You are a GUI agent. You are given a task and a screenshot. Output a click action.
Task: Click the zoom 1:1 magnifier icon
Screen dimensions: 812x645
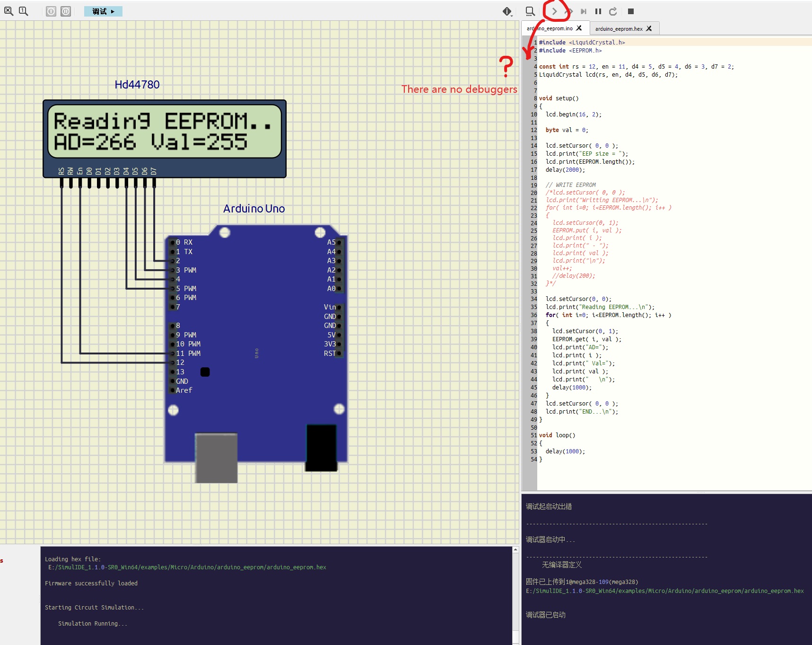(x=23, y=11)
